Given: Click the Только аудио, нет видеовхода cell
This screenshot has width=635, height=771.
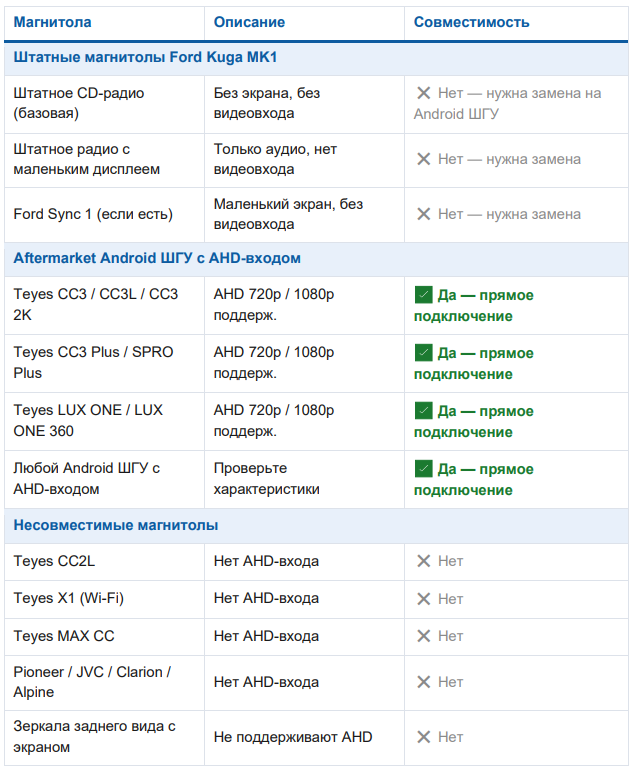Looking at the screenshot, I should (x=304, y=160).
